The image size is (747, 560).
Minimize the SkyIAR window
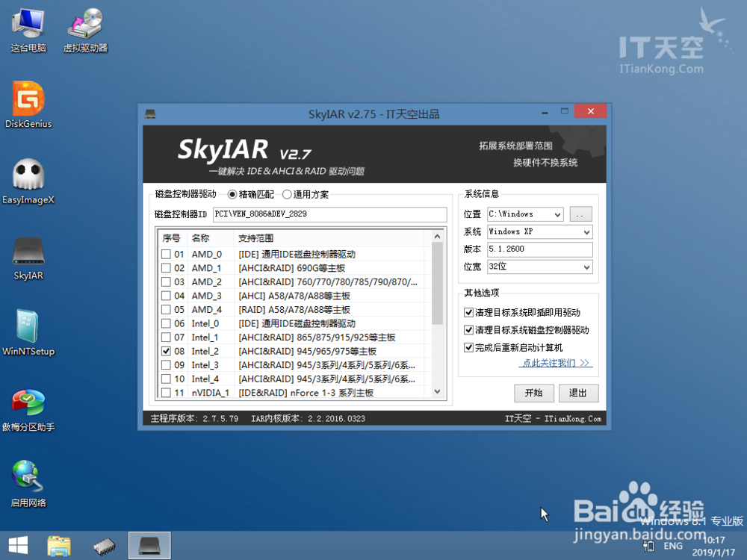click(x=545, y=112)
